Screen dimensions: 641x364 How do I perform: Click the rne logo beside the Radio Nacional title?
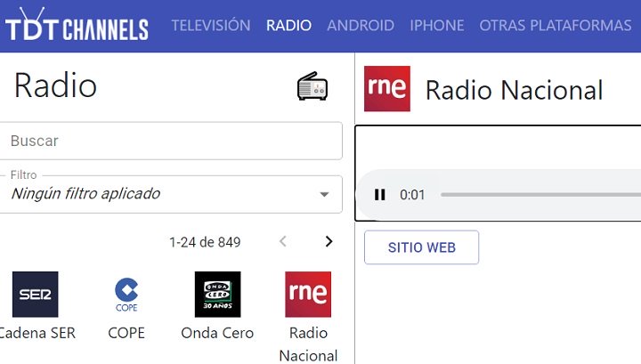tap(387, 89)
